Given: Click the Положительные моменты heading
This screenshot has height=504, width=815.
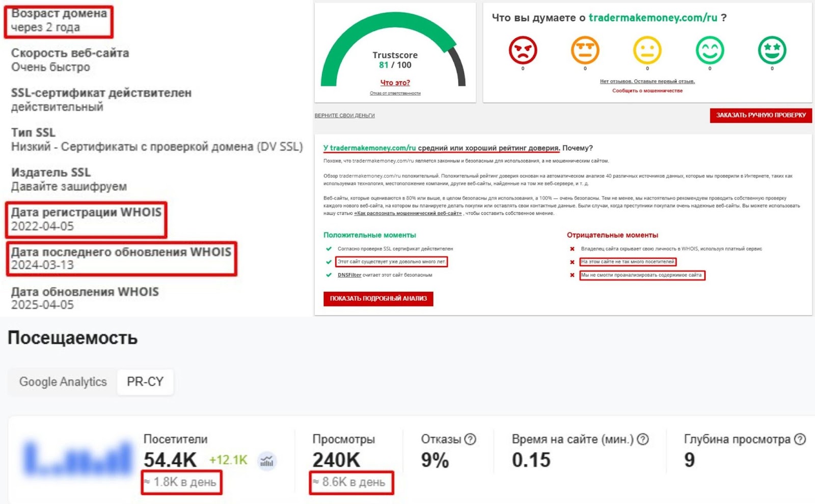Looking at the screenshot, I should click(370, 235).
